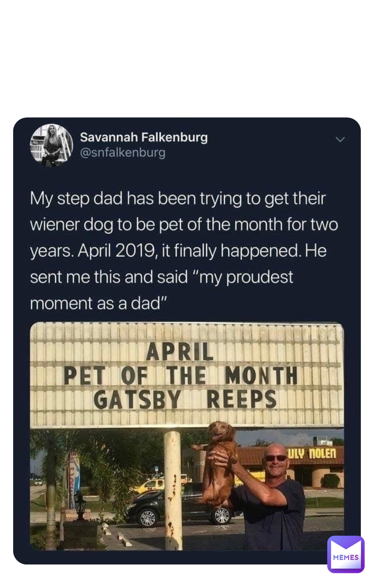This screenshot has height=588, width=374.
Task: Click PET OF THE MONTH sign line
Action: (181, 376)
